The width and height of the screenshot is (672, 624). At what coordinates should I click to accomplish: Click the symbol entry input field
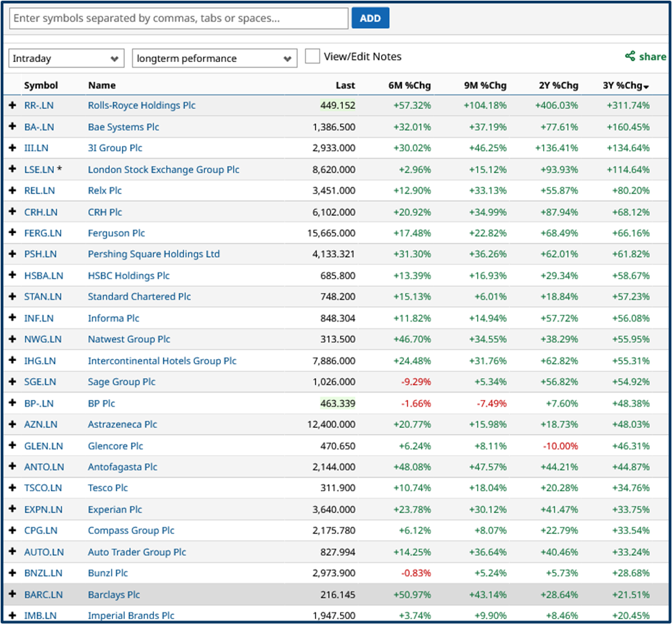(177, 18)
